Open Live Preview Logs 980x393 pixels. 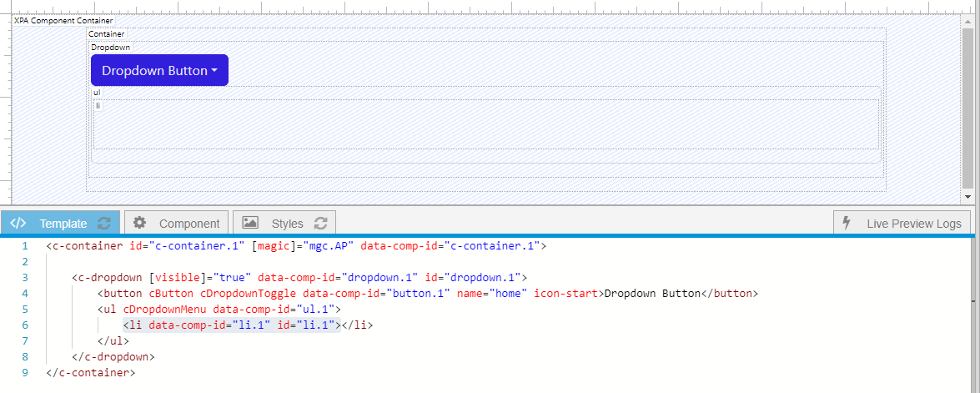(x=902, y=223)
